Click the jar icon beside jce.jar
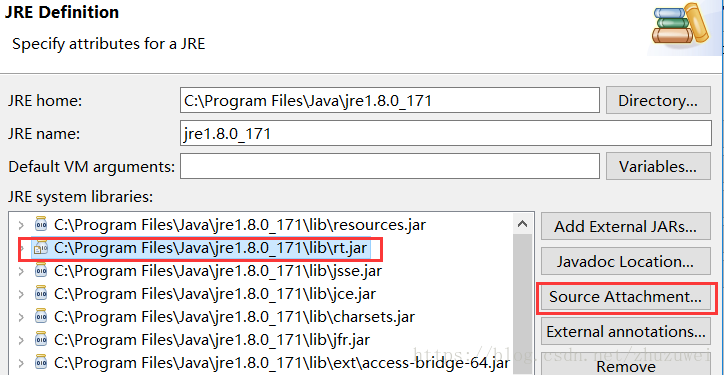724x375 pixels. [41, 294]
